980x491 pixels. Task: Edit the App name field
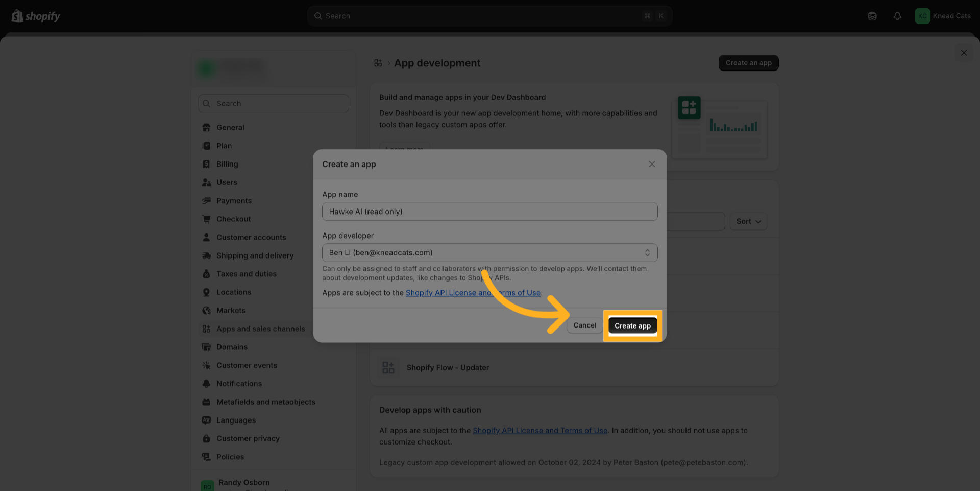click(489, 212)
